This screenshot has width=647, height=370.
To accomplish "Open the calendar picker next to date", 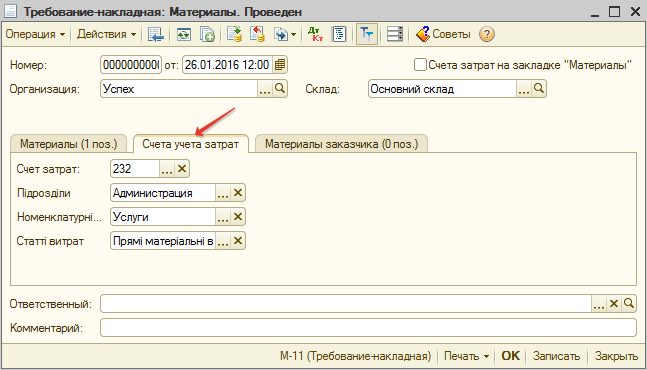I will coord(280,65).
